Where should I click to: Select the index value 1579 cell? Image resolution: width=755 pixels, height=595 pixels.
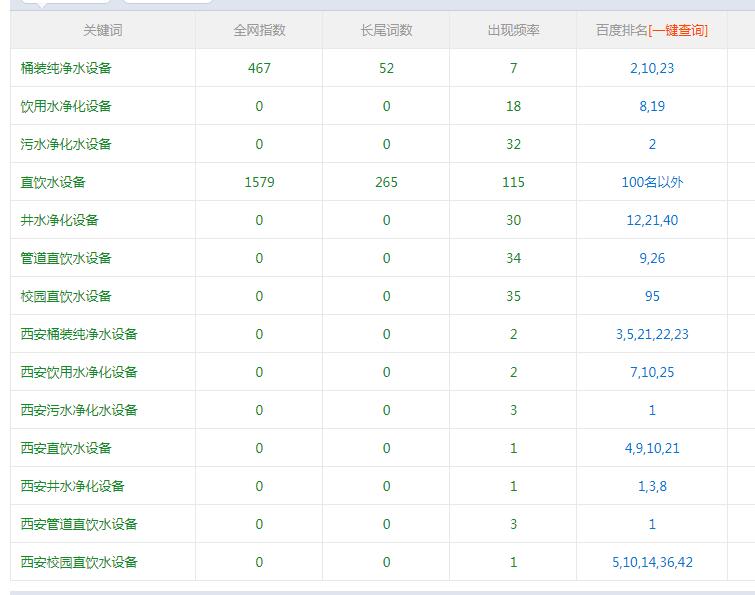tap(259, 182)
